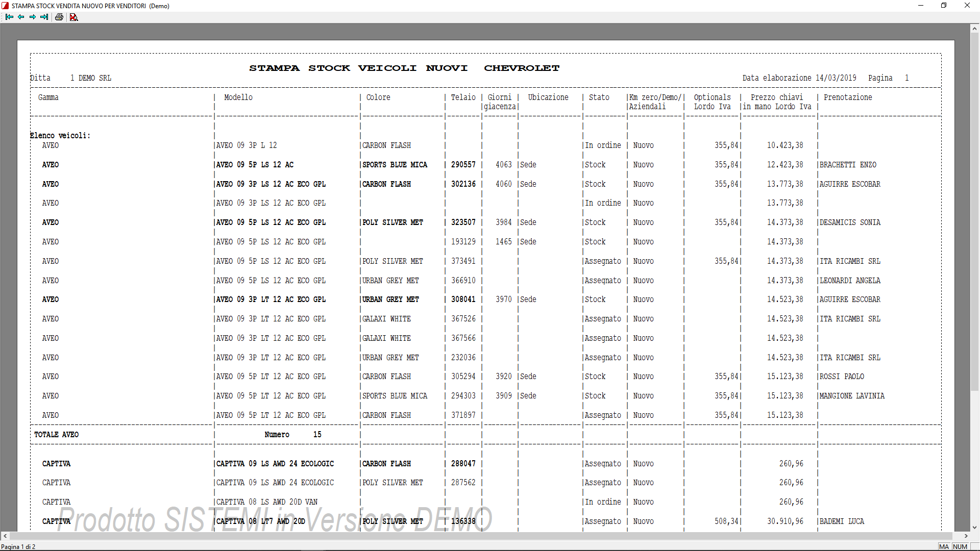This screenshot has height=551, width=980.
Task: Click price 12.423,38
Action: click(x=785, y=165)
